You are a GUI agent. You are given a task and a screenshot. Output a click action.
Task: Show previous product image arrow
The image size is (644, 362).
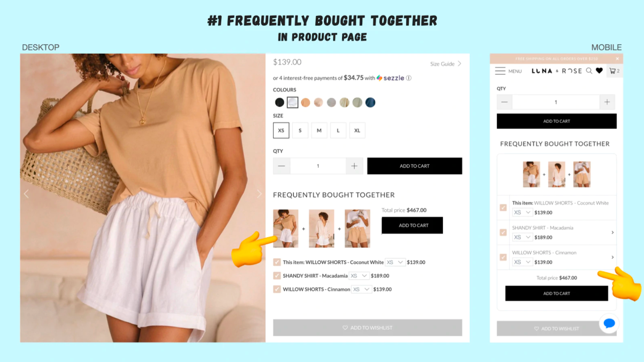pos(26,194)
